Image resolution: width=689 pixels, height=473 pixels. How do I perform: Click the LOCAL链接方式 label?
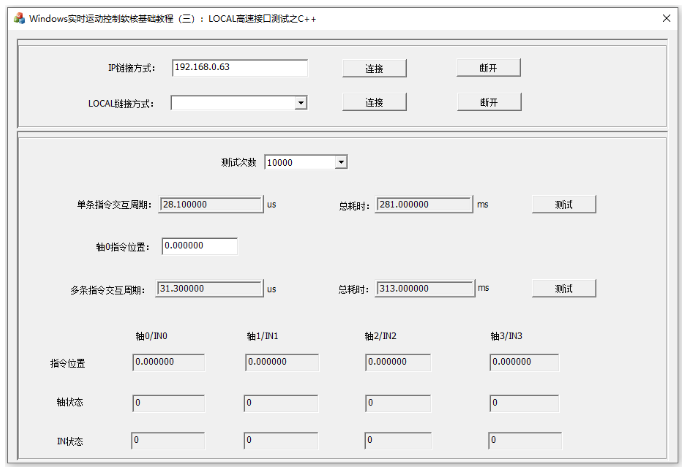[x=121, y=104]
